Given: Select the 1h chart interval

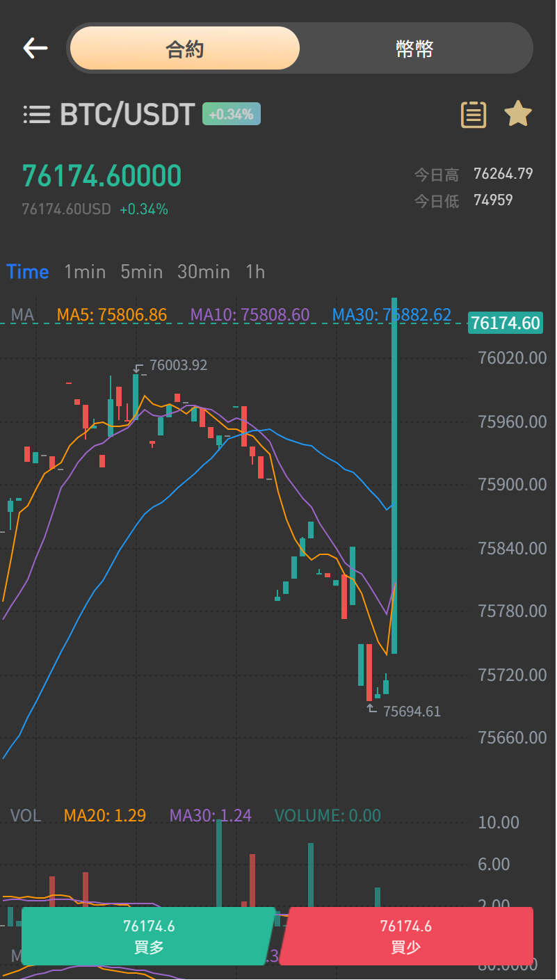Looking at the screenshot, I should 255,272.
